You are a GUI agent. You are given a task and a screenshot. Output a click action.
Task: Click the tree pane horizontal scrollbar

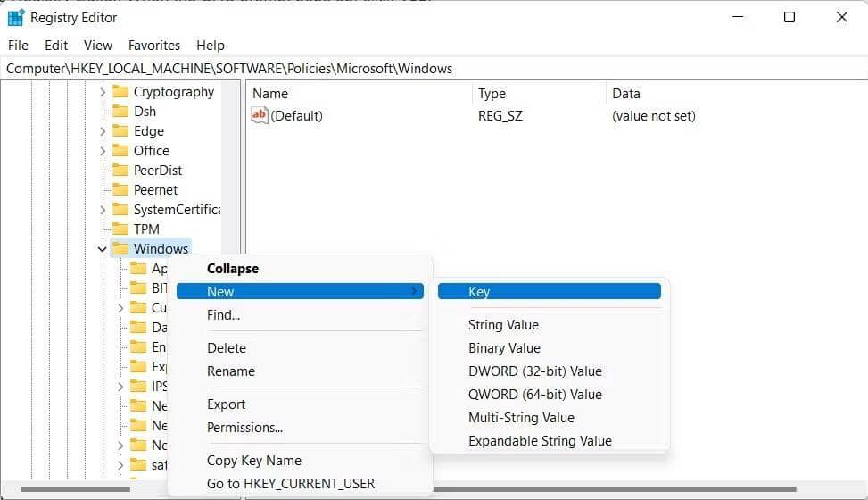[75, 489]
